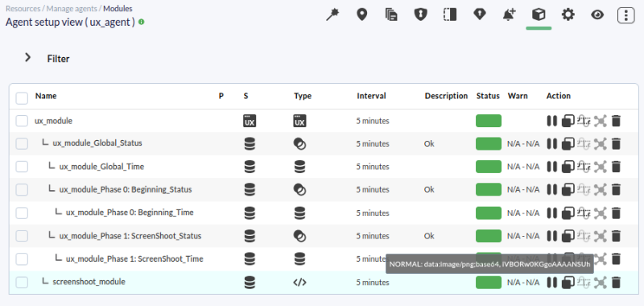
Task: Open the agent wizard wand icon
Action: coord(332,15)
